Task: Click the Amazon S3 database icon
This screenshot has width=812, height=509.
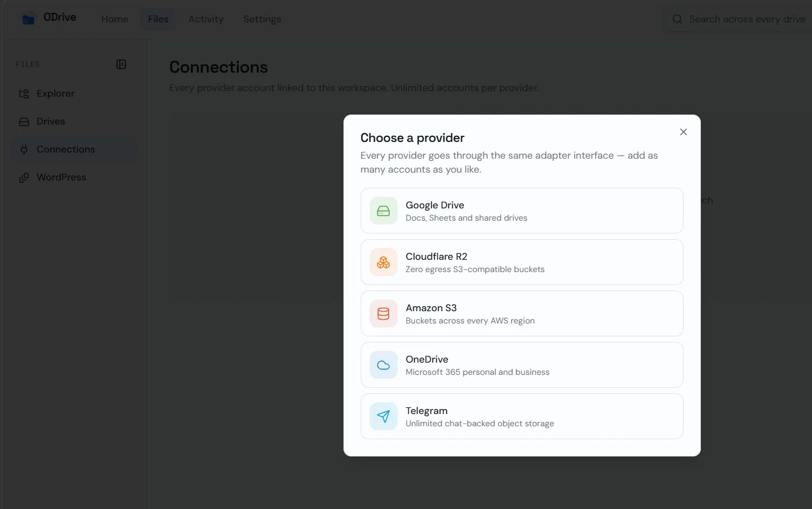Action: coord(383,313)
